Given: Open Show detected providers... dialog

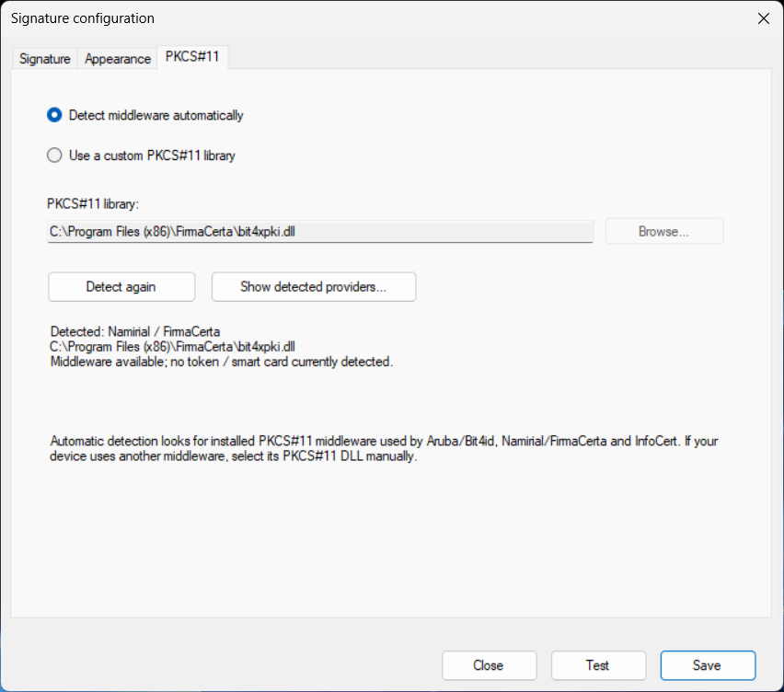Looking at the screenshot, I should tap(314, 287).
